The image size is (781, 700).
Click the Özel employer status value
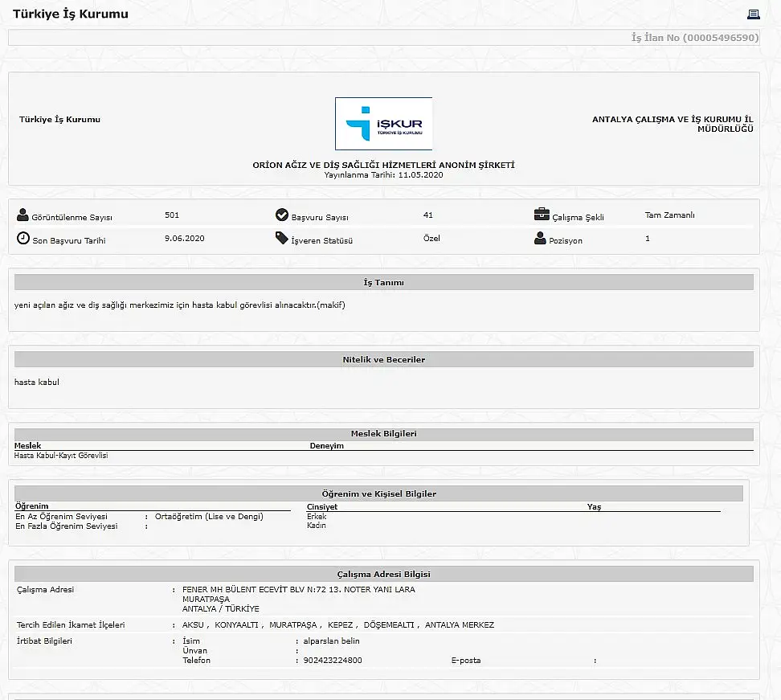click(431, 238)
